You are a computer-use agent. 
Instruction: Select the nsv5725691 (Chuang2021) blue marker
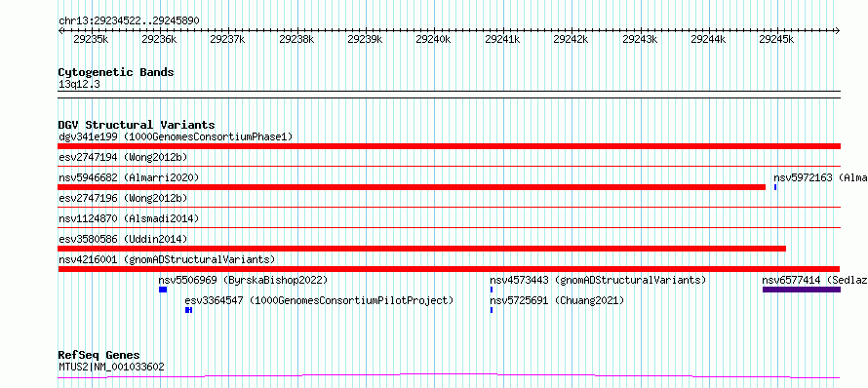pyautogui.click(x=491, y=310)
